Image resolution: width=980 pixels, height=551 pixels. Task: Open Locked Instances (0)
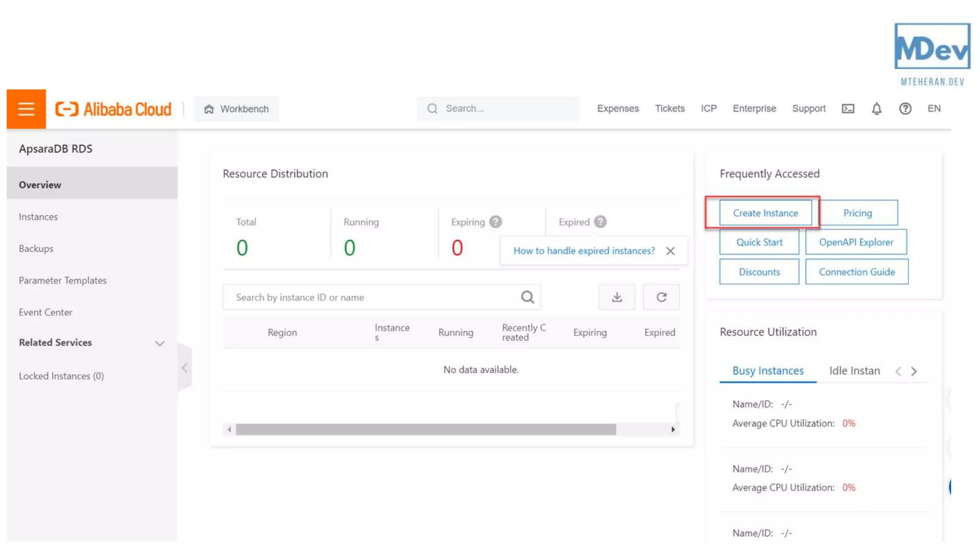tap(61, 376)
